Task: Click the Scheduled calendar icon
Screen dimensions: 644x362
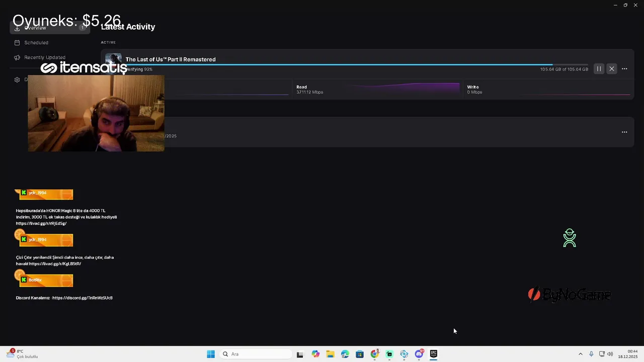Action: [x=17, y=43]
